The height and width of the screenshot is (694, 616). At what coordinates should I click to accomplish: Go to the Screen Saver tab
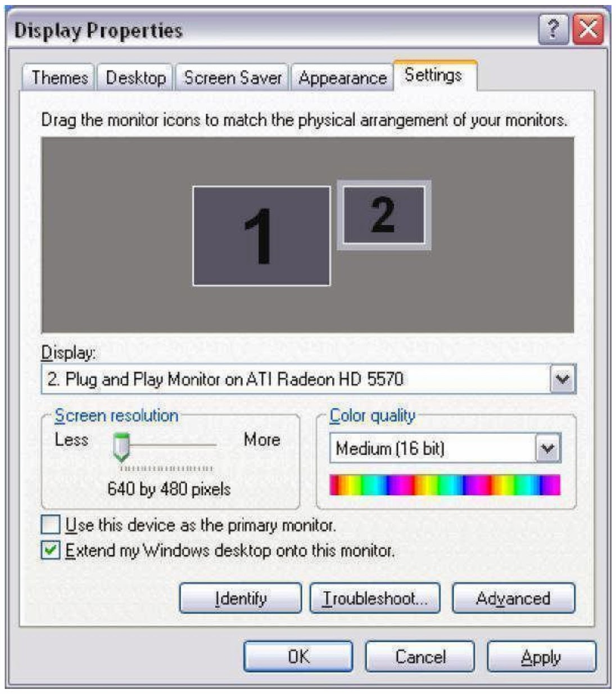[233, 78]
